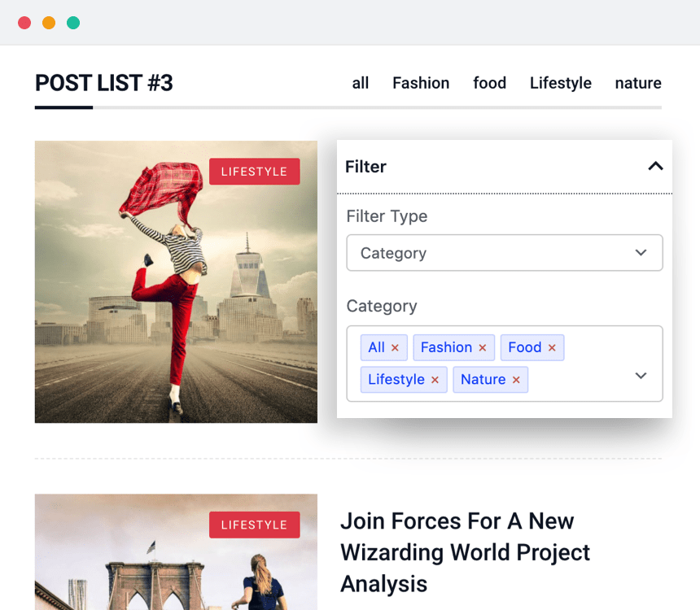The image size is (700, 610).
Task: Select the all filter tab
Action: coord(361,83)
